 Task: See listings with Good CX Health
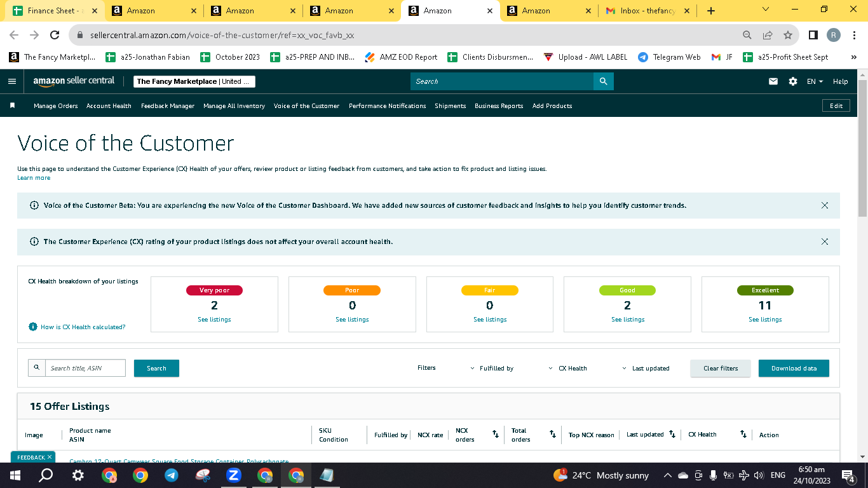tap(628, 320)
